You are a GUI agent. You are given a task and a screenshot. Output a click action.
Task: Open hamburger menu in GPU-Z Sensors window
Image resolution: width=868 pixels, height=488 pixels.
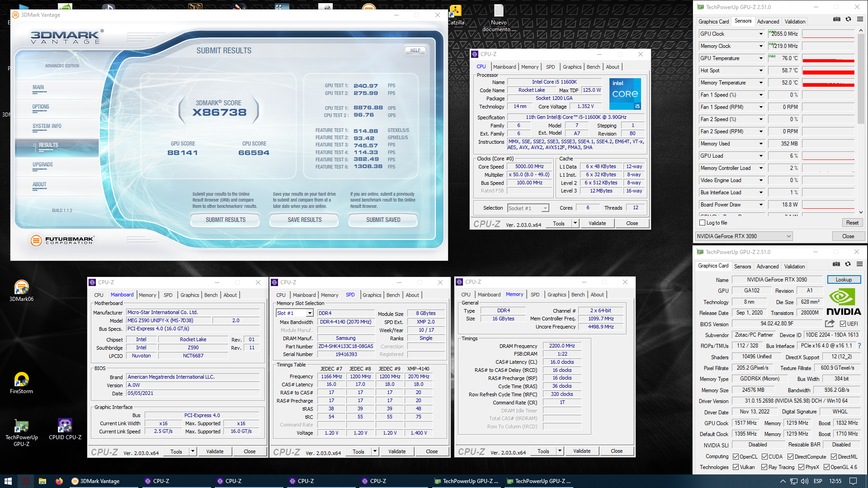pos(860,19)
